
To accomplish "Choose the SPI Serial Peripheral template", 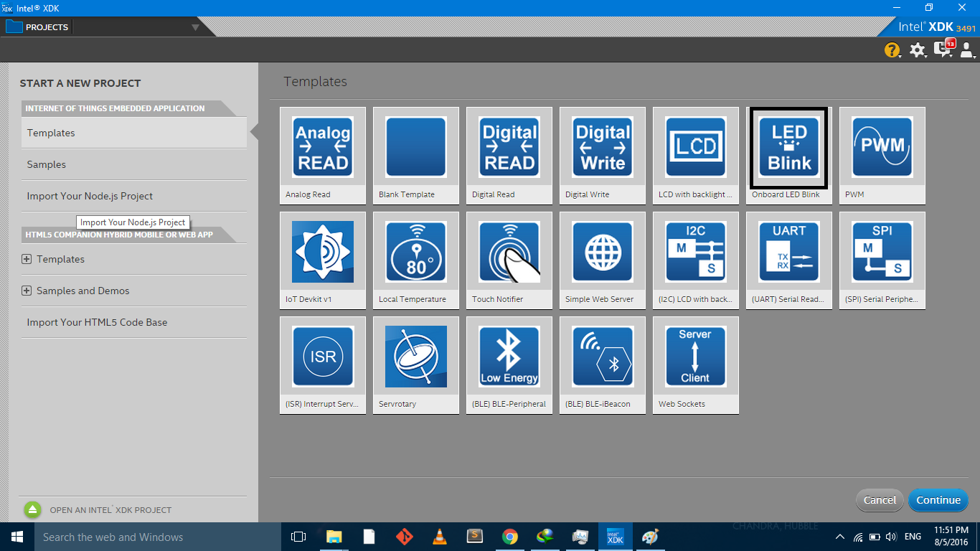I will coord(882,260).
